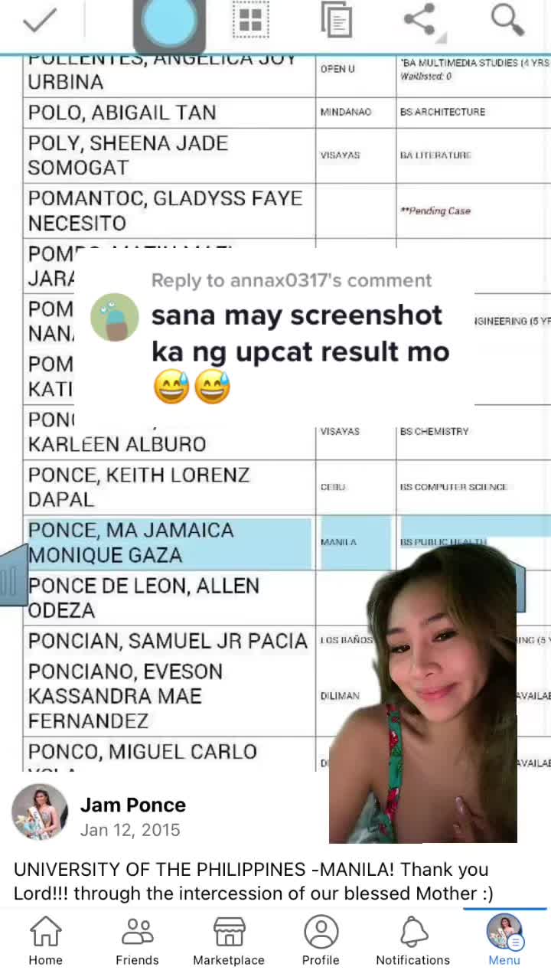Viewport: 551px width, 980px height.
Task: Open the Menu tab
Action: point(504,940)
